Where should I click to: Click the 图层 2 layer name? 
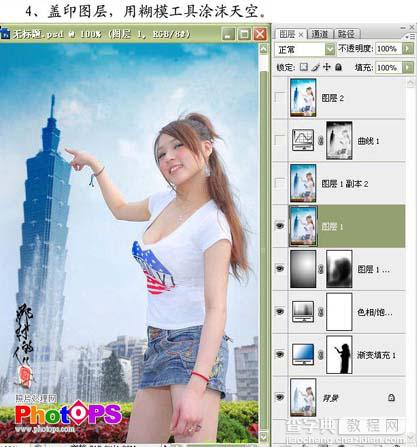coord(332,98)
